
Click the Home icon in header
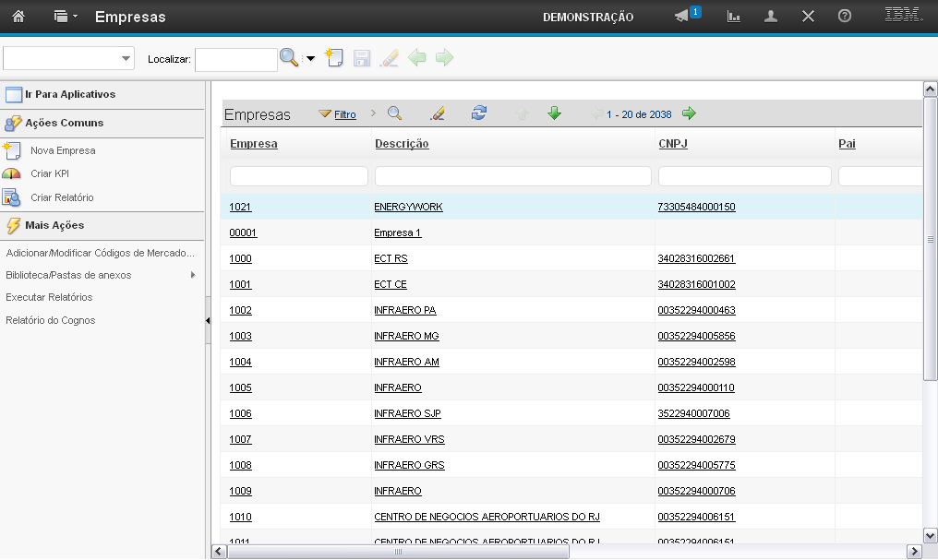coord(18,17)
